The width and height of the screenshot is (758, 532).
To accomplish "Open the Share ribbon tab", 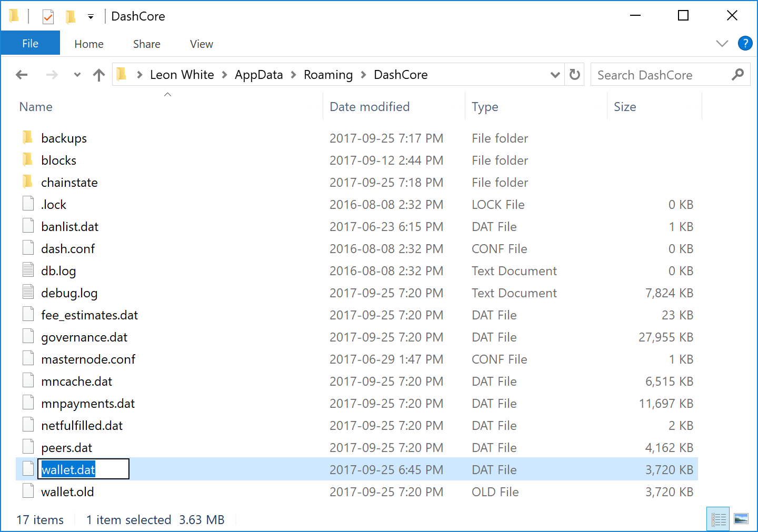I will coord(146,44).
